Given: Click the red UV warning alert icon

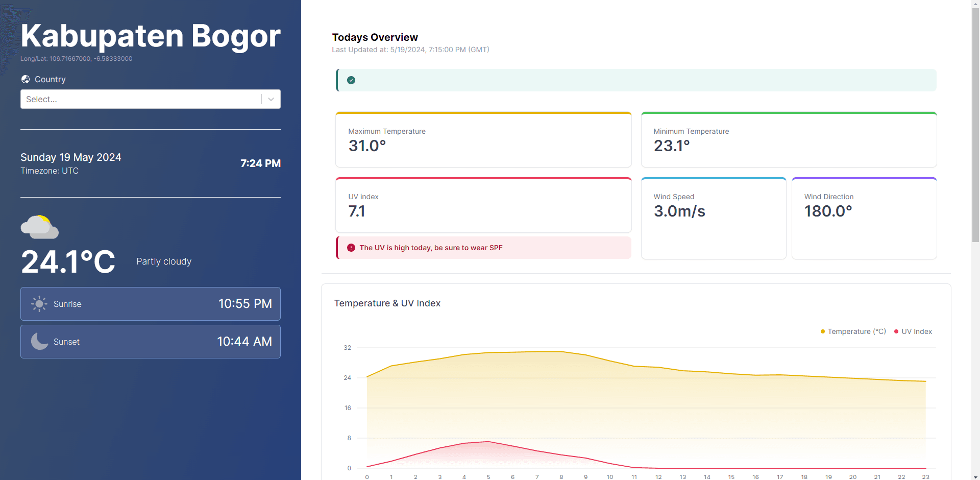Looking at the screenshot, I should pos(351,248).
